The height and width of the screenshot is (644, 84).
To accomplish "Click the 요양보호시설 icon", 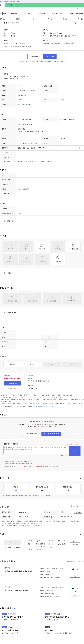I will tap(42, 259).
